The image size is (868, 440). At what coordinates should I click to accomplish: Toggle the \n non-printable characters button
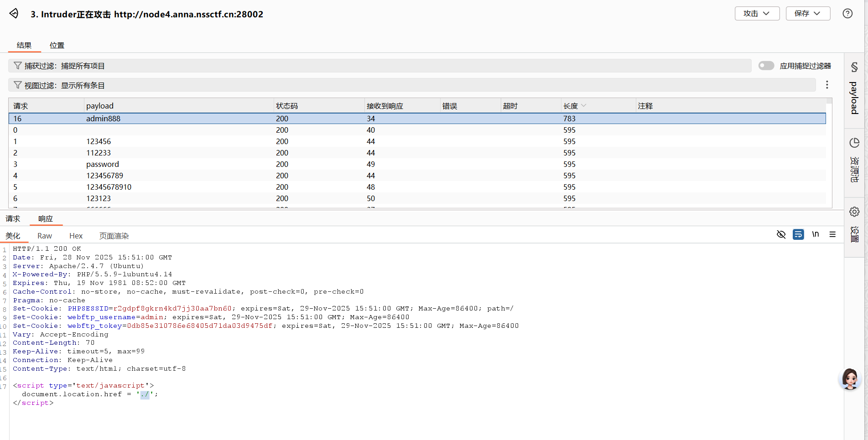click(816, 234)
